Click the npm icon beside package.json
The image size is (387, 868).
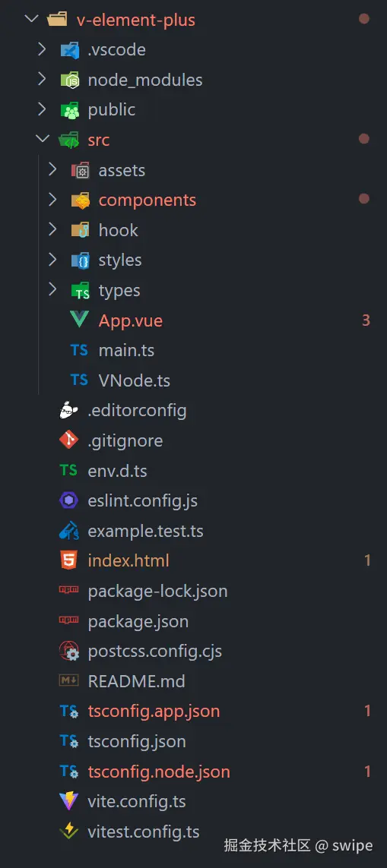click(68, 621)
